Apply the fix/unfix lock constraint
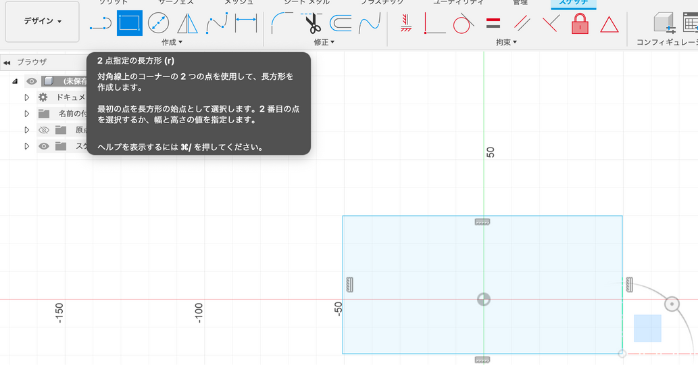This screenshot has width=698, height=365. coord(580,24)
